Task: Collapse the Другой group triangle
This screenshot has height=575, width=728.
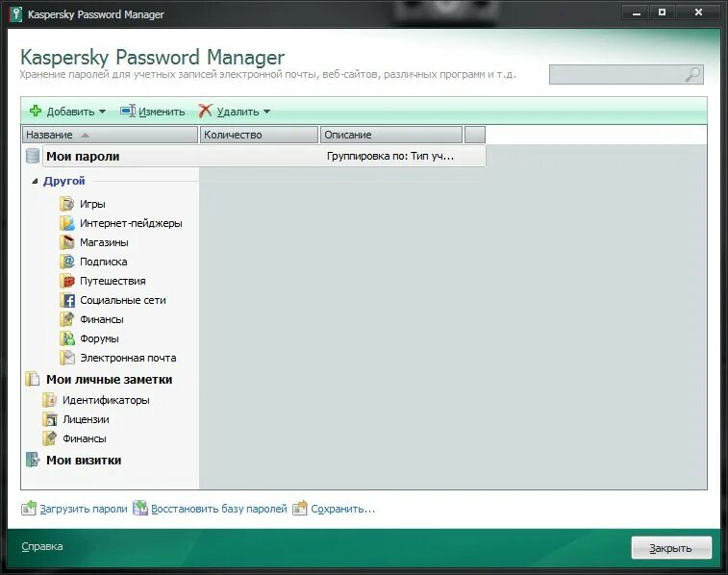Action: pos(35,181)
